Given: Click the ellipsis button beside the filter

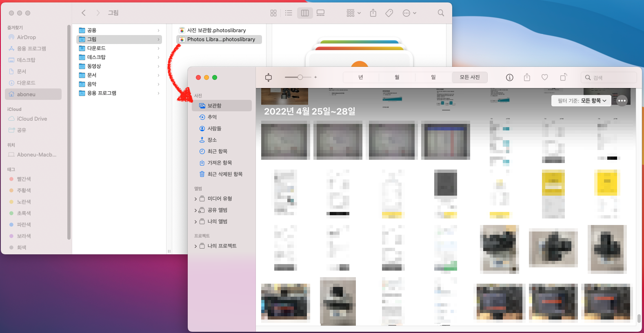Looking at the screenshot, I should pyautogui.click(x=622, y=101).
